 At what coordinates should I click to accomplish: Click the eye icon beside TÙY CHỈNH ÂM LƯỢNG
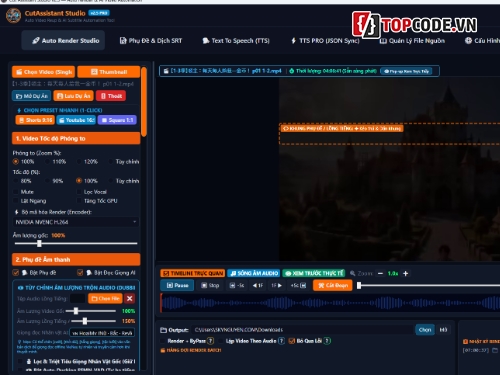point(20,288)
